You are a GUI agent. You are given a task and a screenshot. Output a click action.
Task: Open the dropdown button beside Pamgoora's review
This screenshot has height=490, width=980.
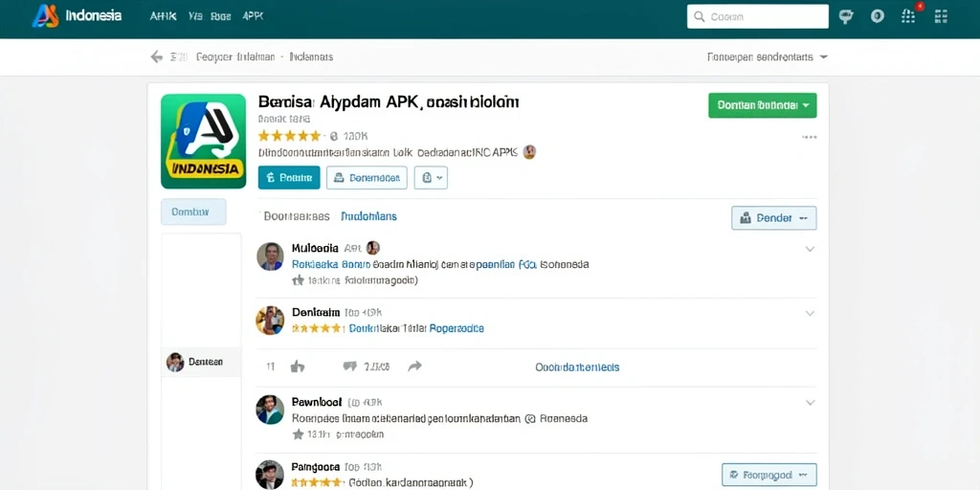pos(768,475)
